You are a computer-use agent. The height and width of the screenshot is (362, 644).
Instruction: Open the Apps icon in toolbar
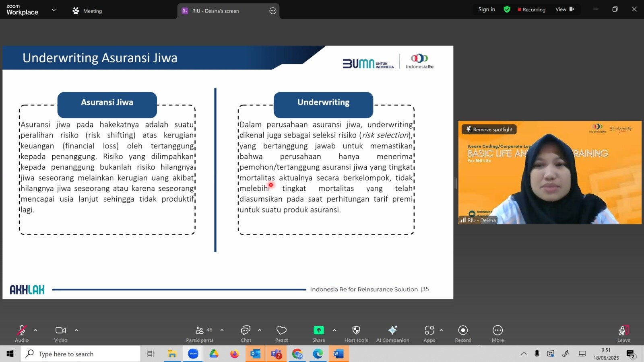pyautogui.click(x=429, y=330)
